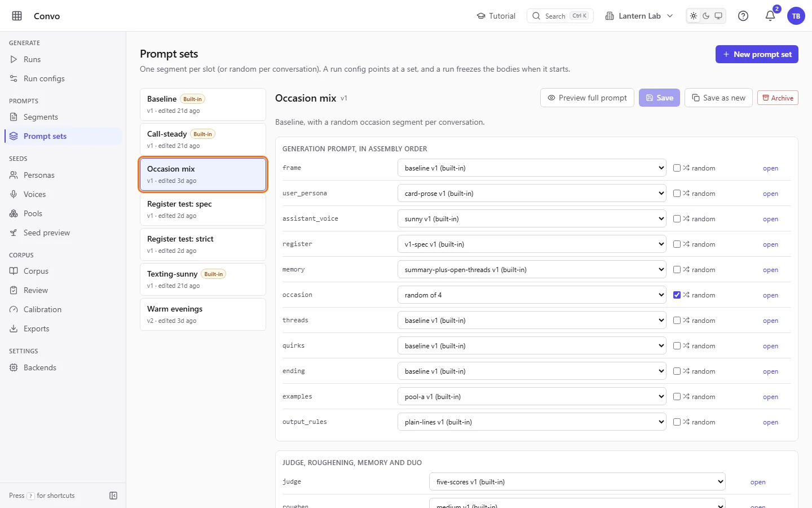Open the help question mark icon

[x=743, y=16]
